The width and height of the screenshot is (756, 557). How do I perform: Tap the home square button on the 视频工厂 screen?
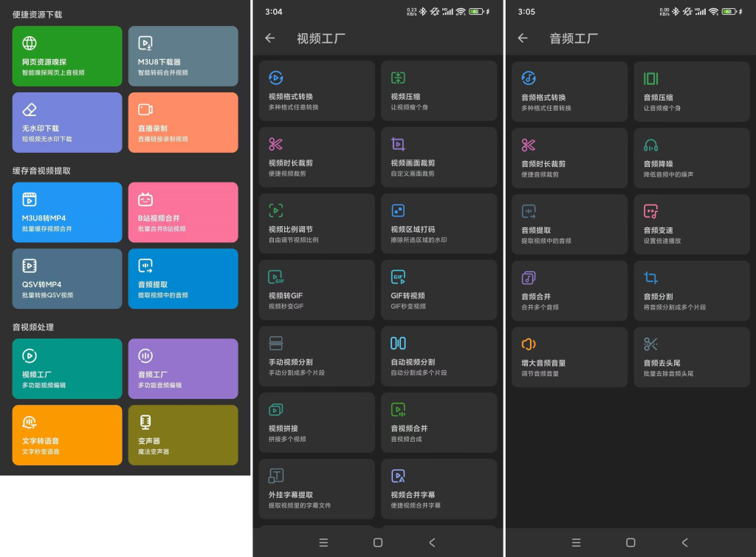(378, 542)
